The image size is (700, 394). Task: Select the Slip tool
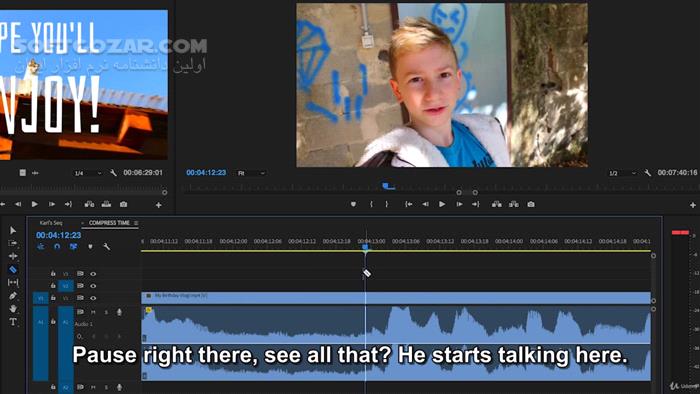tap(13, 282)
